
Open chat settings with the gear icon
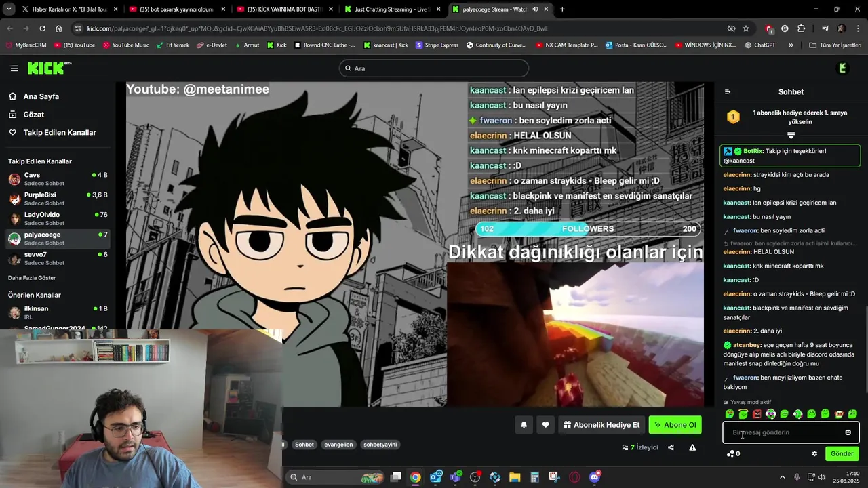click(x=814, y=454)
